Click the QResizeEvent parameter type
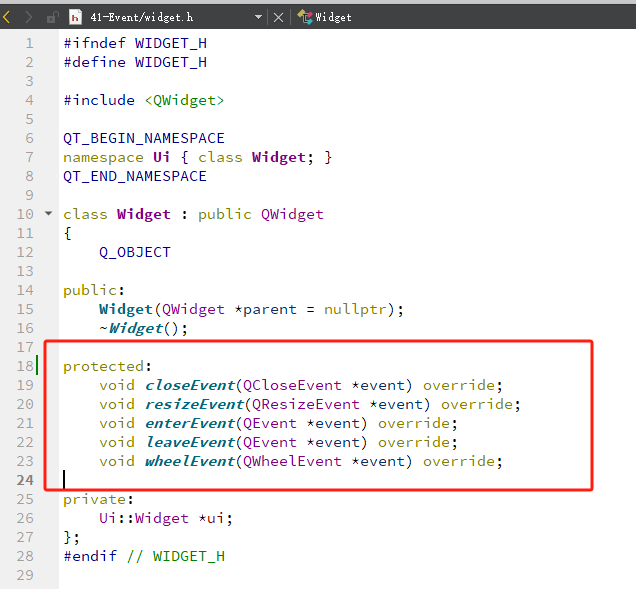Screen dimensions: 636x589 click(305, 404)
